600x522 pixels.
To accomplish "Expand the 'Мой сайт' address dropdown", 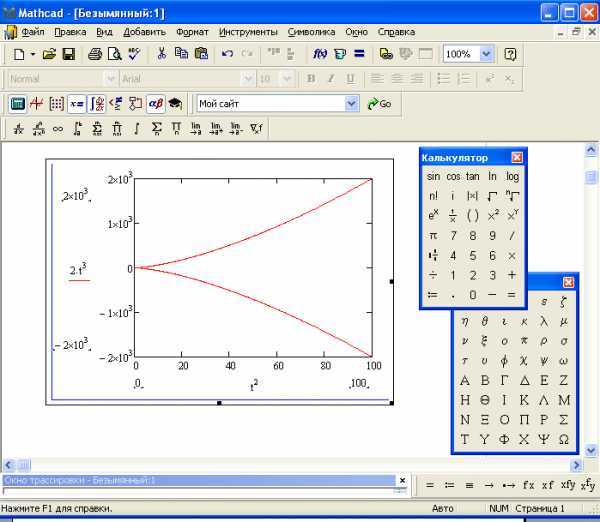I will point(351,103).
